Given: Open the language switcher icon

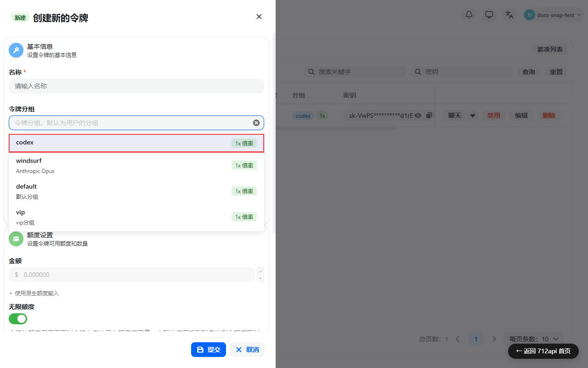Looking at the screenshot, I should click(509, 15).
